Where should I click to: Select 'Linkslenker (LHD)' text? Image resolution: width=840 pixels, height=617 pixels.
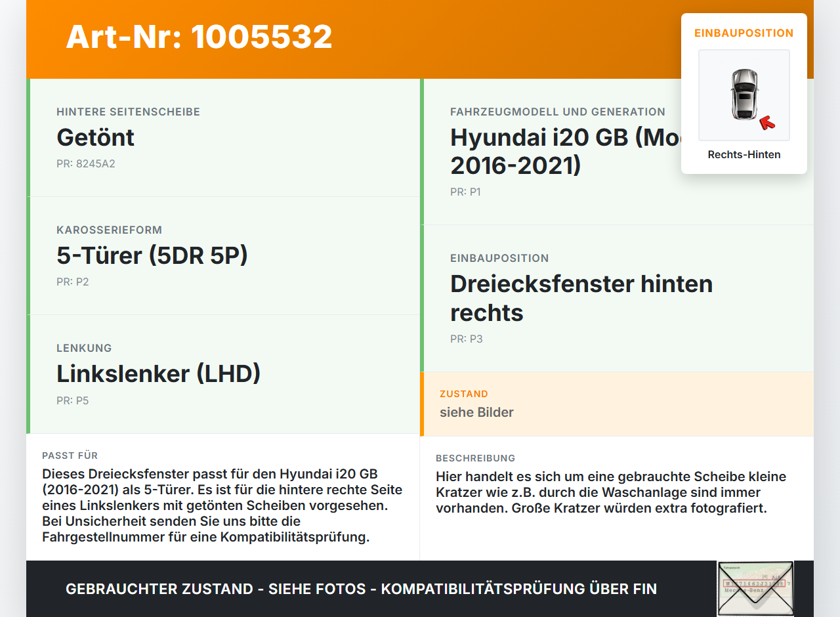159,373
